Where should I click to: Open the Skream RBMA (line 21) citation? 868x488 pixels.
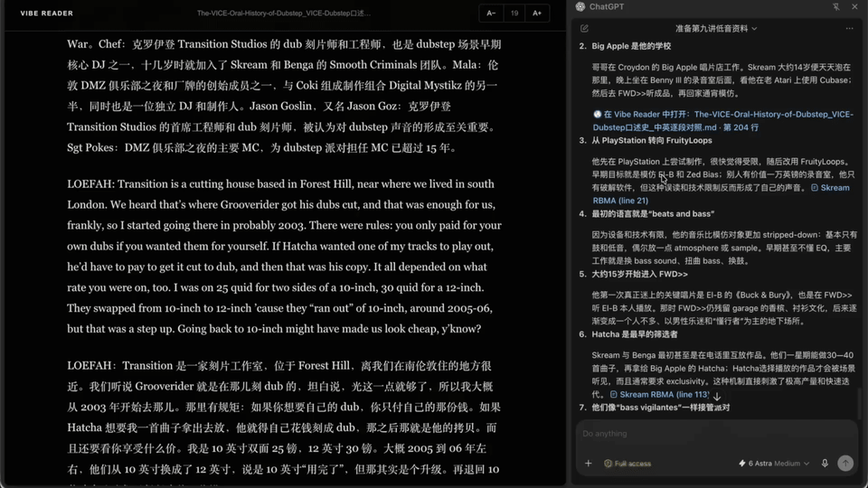[721, 194]
